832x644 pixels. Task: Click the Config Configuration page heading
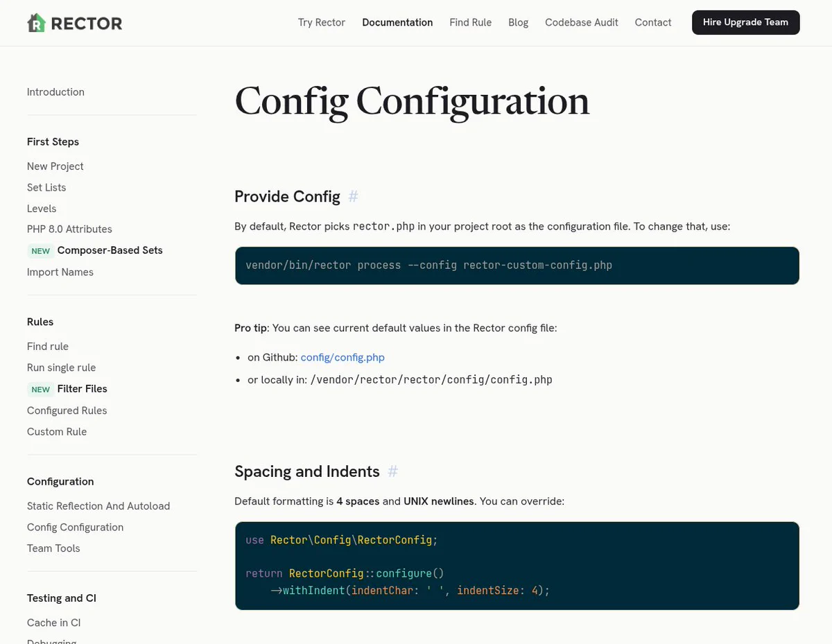pos(412,102)
